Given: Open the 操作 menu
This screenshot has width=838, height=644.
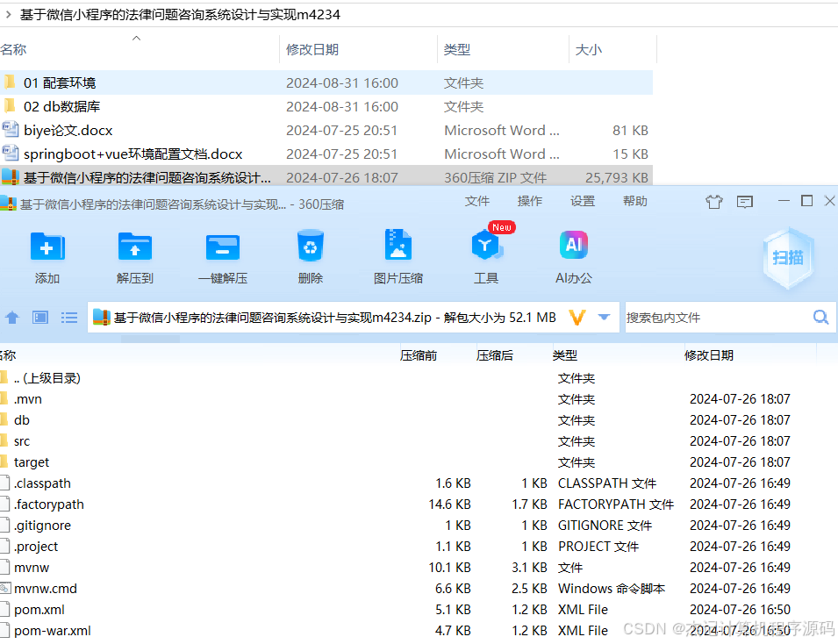Looking at the screenshot, I should tap(530, 201).
